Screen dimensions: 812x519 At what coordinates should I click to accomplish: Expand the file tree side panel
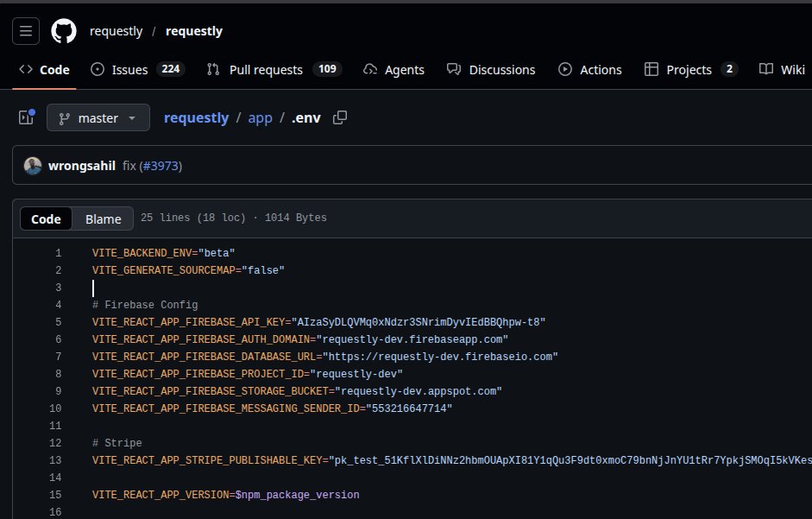[27, 117]
